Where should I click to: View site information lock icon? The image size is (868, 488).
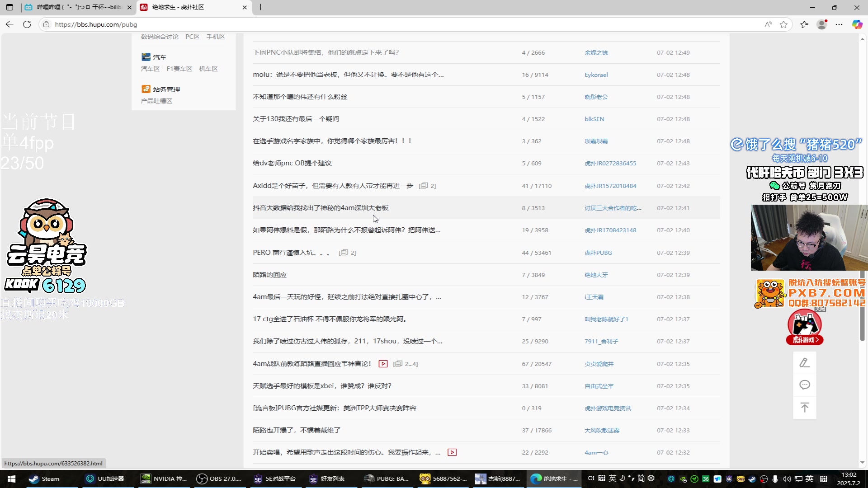coord(46,24)
